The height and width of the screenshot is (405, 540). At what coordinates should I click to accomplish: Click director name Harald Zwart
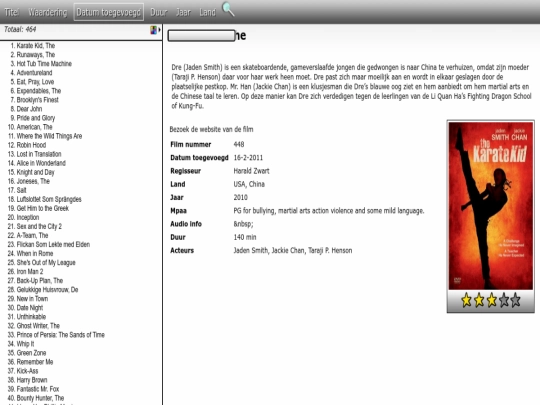click(x=251, y=171)
